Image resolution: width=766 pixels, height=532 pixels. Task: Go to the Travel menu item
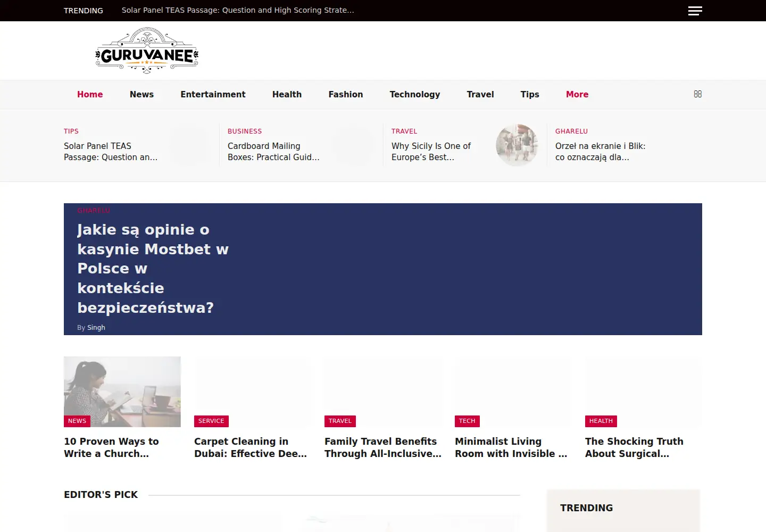tap(480, 94)
